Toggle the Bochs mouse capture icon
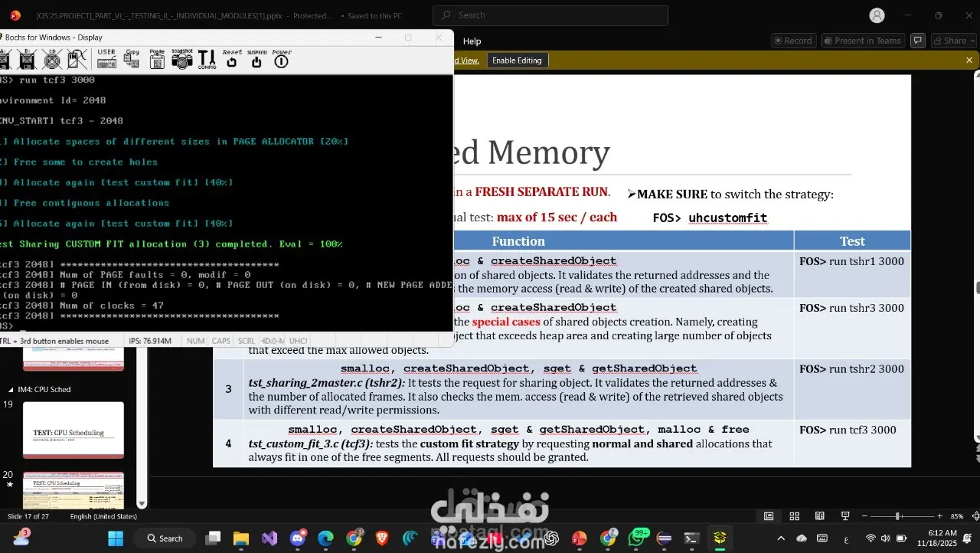Image resolution: width=980 pixels, height=553 pixels. (x=77, y=59)
